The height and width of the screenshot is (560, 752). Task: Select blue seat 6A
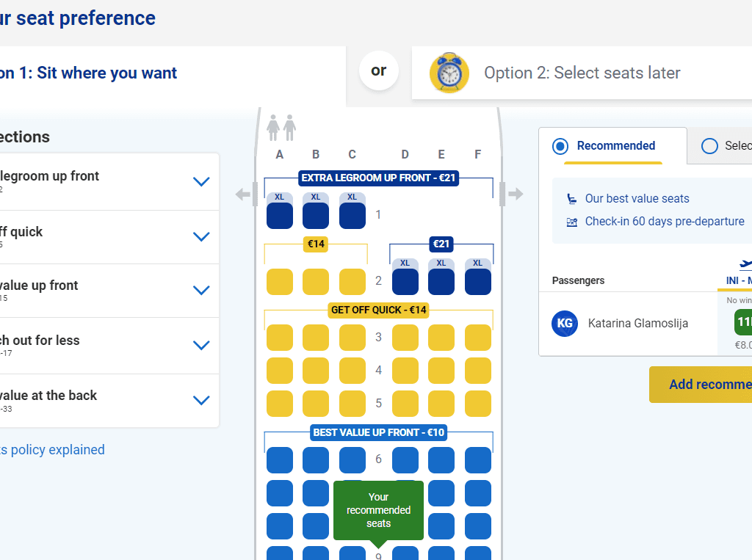280,460
